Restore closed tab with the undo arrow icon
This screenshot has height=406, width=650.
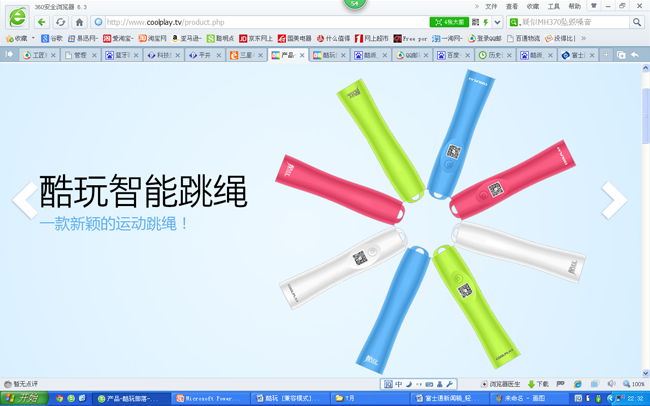(635, 55)
